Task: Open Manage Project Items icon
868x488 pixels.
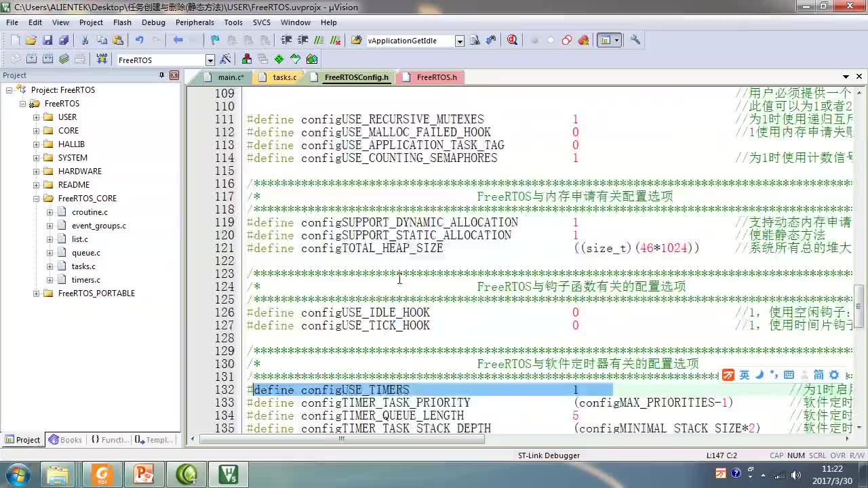Action: coord(246,59)
